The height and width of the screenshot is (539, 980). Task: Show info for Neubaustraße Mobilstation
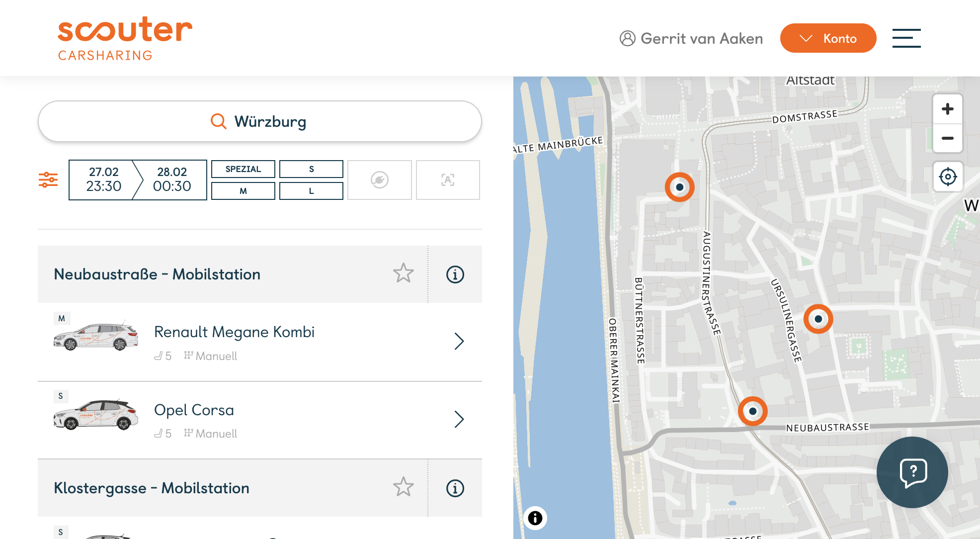click(455, 274)
